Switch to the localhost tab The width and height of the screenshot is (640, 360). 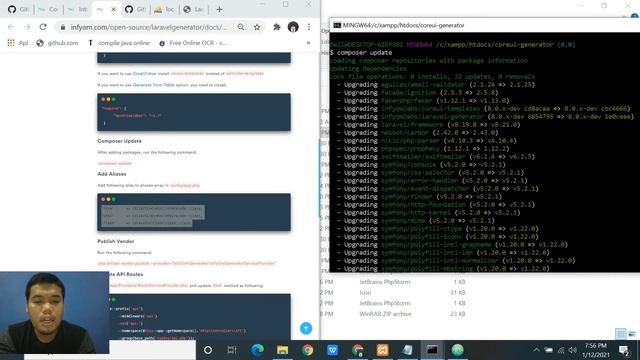pyautogui.click(x=165, y=9)
